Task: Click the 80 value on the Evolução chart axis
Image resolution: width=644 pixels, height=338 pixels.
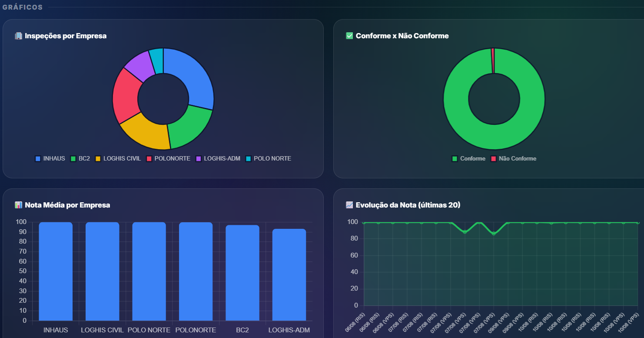Action: coord(354,239)
